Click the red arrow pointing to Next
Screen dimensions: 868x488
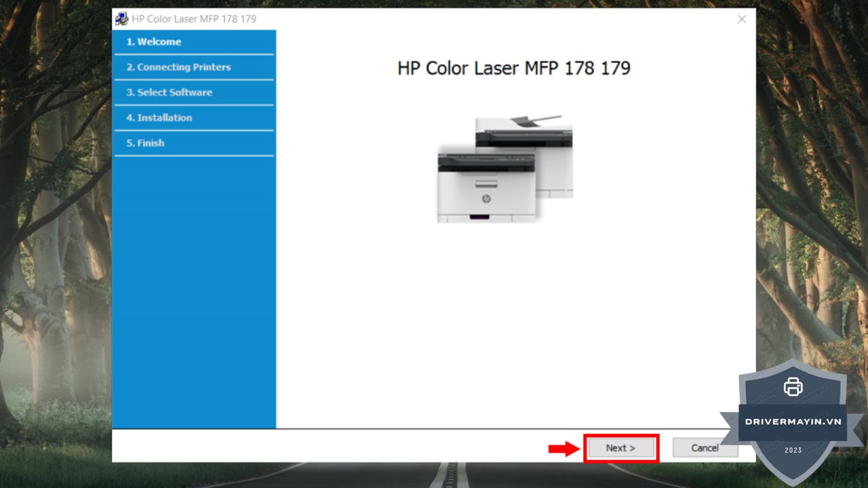pyautogui.click(x=564, y=449)
